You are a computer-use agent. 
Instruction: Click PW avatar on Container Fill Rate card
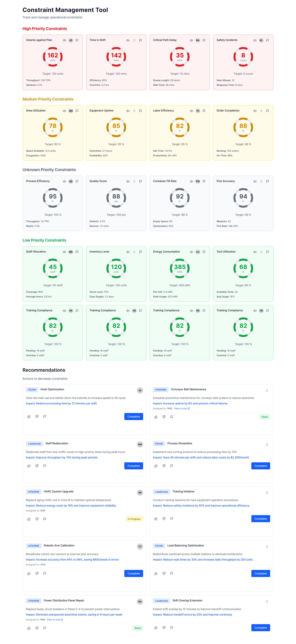click(198, 181)
